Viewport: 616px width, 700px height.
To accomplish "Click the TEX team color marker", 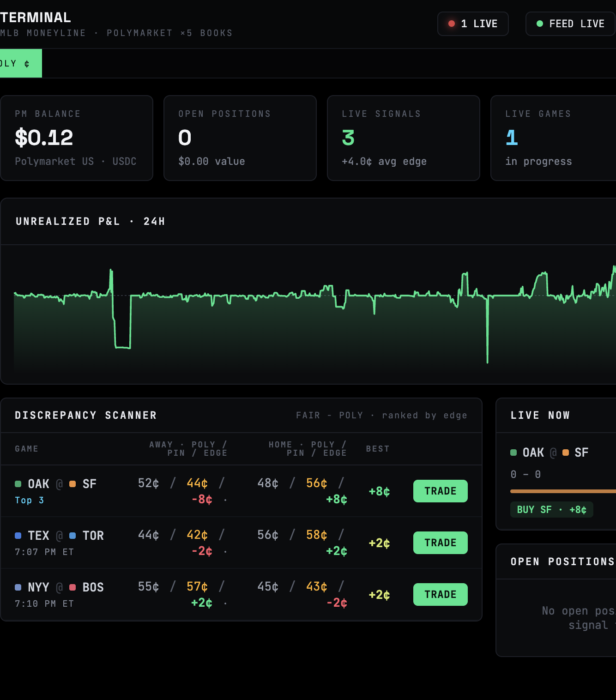I will (18, 536).
